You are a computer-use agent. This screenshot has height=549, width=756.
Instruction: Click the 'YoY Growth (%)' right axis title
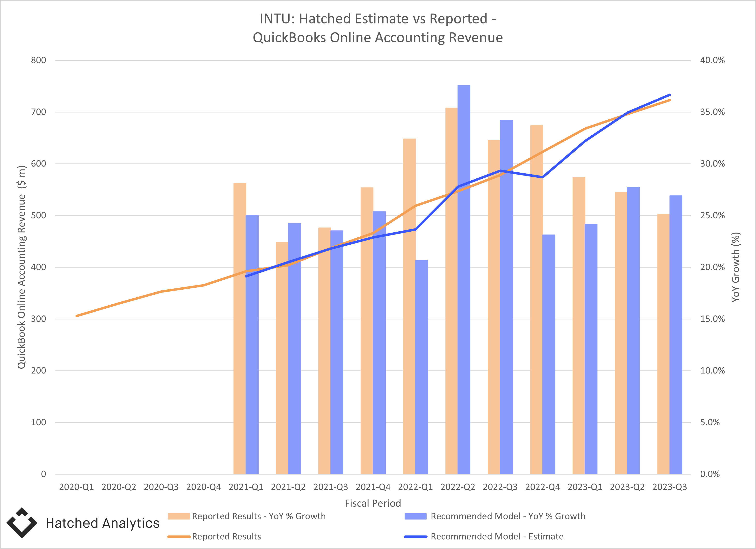(x=736, y=267)
